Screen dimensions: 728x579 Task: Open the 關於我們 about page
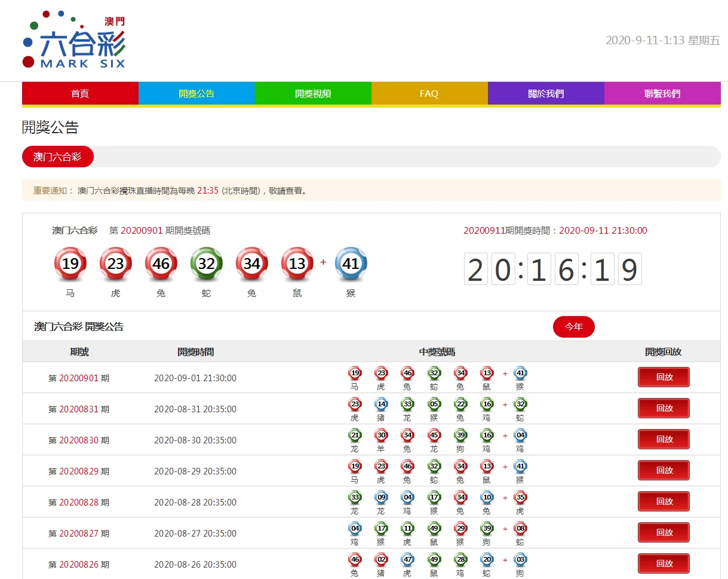(546, 94)
